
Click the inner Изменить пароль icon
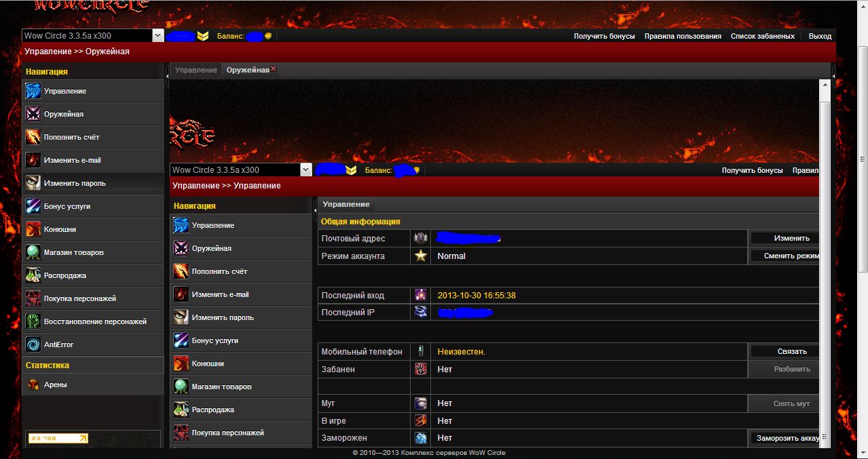tap(181, 317)
